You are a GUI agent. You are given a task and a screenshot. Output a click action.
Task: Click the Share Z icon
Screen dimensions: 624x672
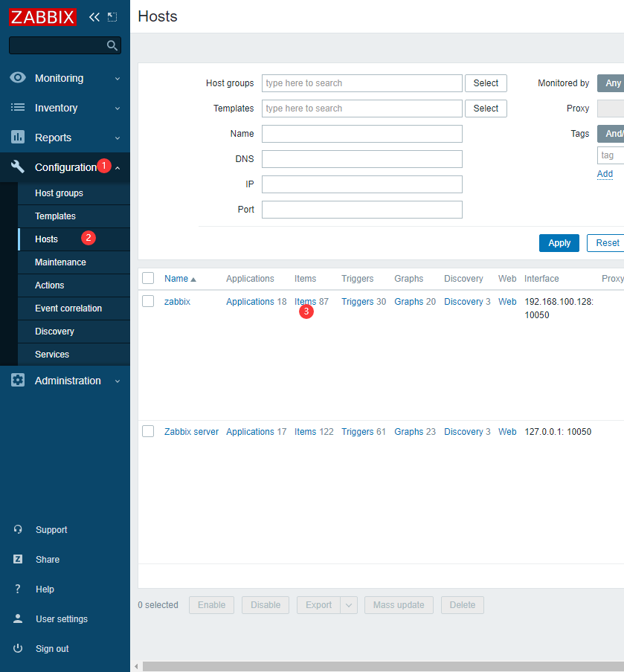click(18, 559)
